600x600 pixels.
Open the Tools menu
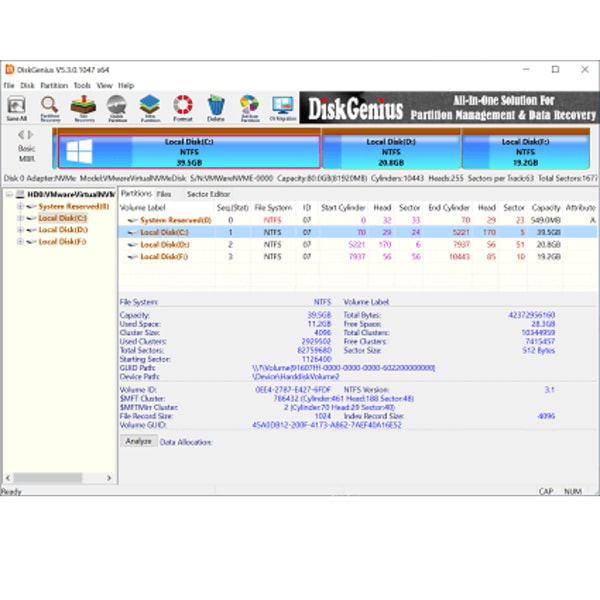coord(82,85)
